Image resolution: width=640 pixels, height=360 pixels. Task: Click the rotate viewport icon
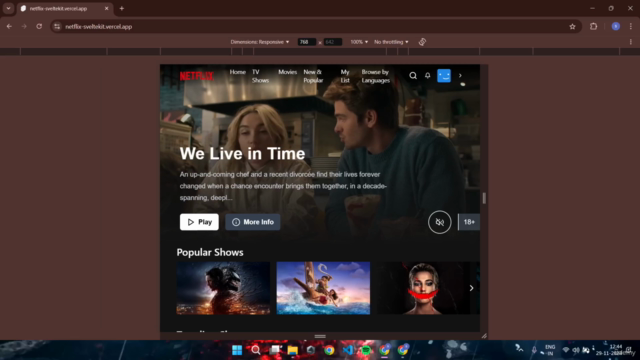click(422, 42)
